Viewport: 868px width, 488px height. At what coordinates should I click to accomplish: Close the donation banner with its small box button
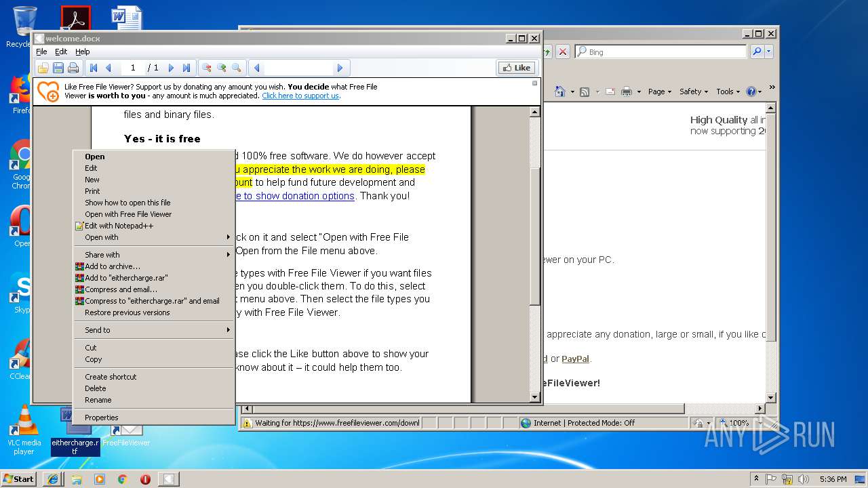pyautogui.click(x=534, y=83)
